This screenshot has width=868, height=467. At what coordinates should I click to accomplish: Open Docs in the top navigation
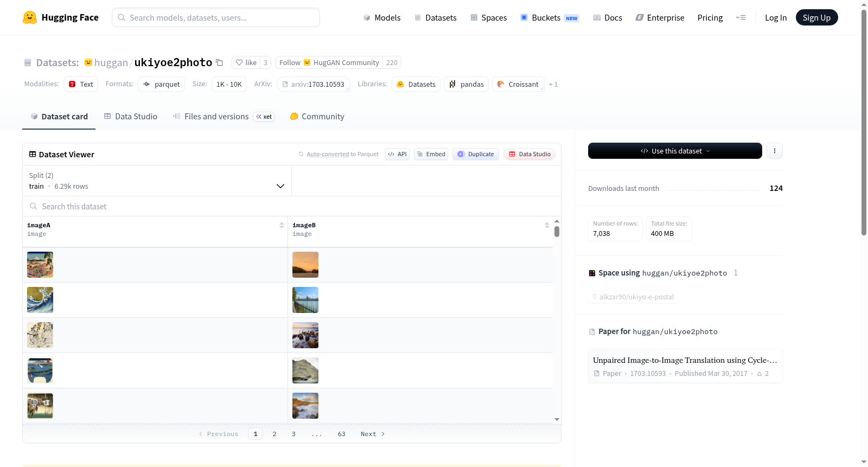(608, 17)
